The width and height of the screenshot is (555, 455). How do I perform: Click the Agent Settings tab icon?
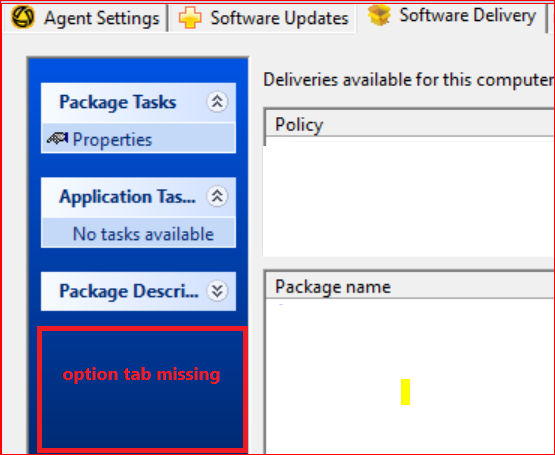pos(23,17)
